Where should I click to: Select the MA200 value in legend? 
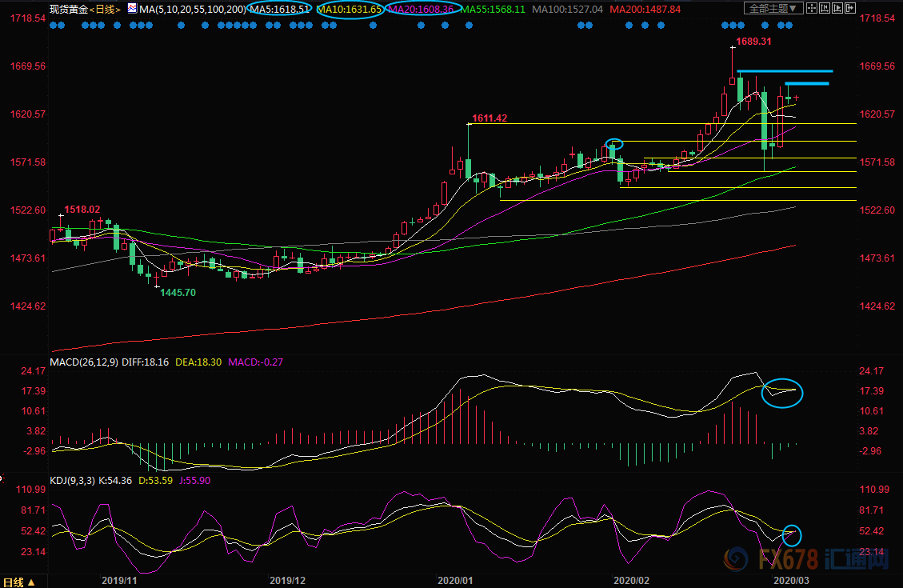pyautogui.click(x=645, y=10)
